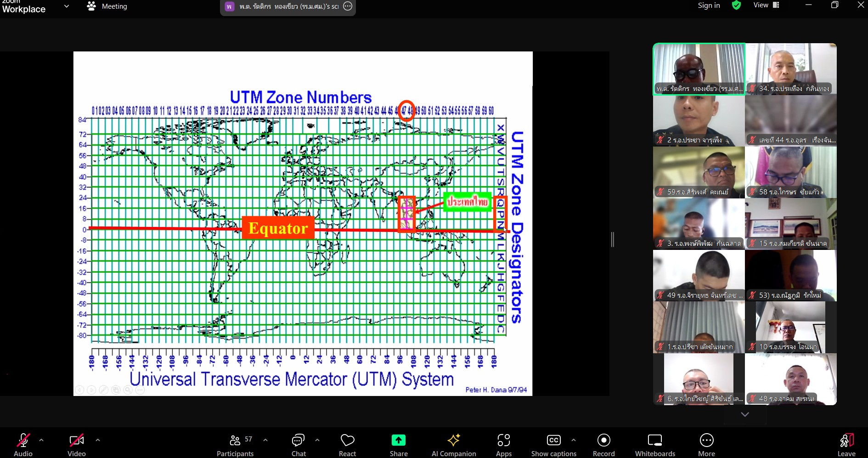Viewport: 868px width, 458px height.
Task: Click the Sign in link
Action: tap(709, 6)
